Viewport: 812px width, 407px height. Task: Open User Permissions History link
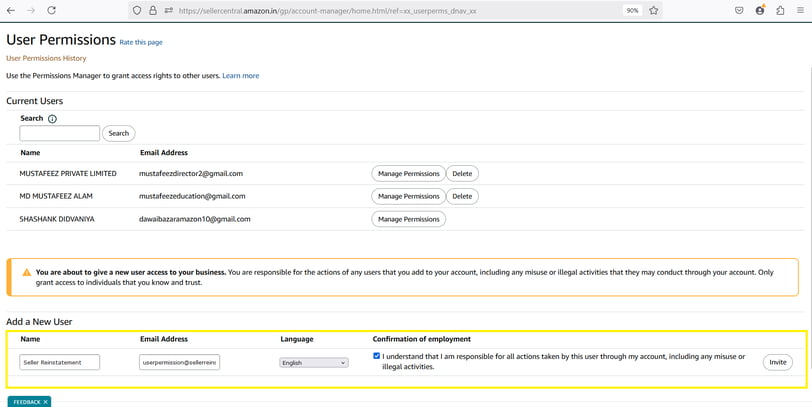[46, 59]
